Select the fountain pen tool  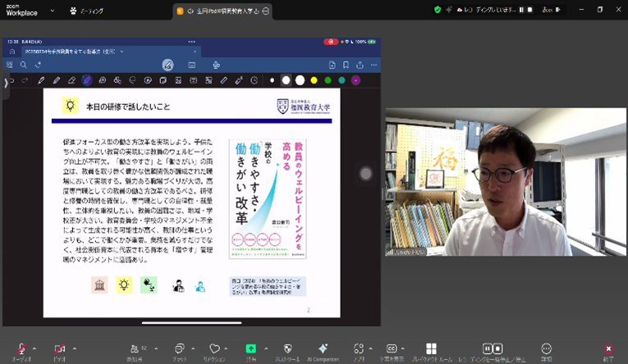(x=41, y=80)
